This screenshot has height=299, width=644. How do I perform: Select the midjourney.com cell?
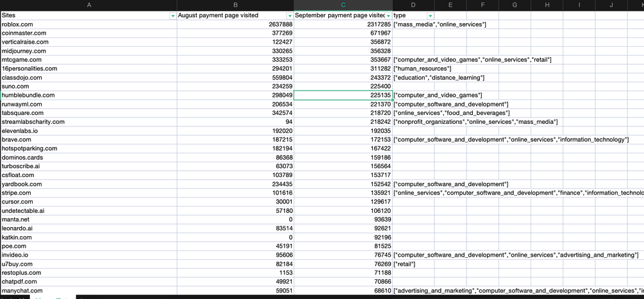88,51
